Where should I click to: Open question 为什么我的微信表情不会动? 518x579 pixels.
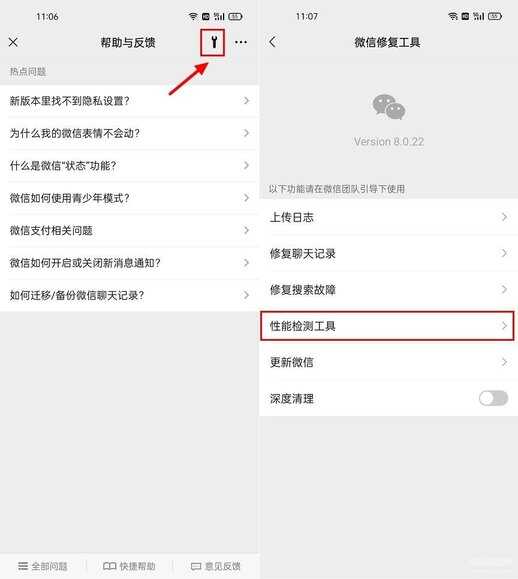click(x=129, y=133)
